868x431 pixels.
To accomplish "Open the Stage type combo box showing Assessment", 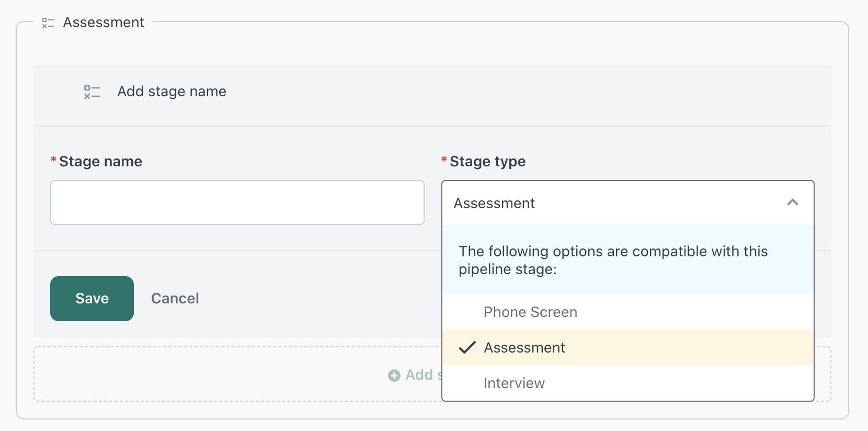I will (x=628, y=203).
